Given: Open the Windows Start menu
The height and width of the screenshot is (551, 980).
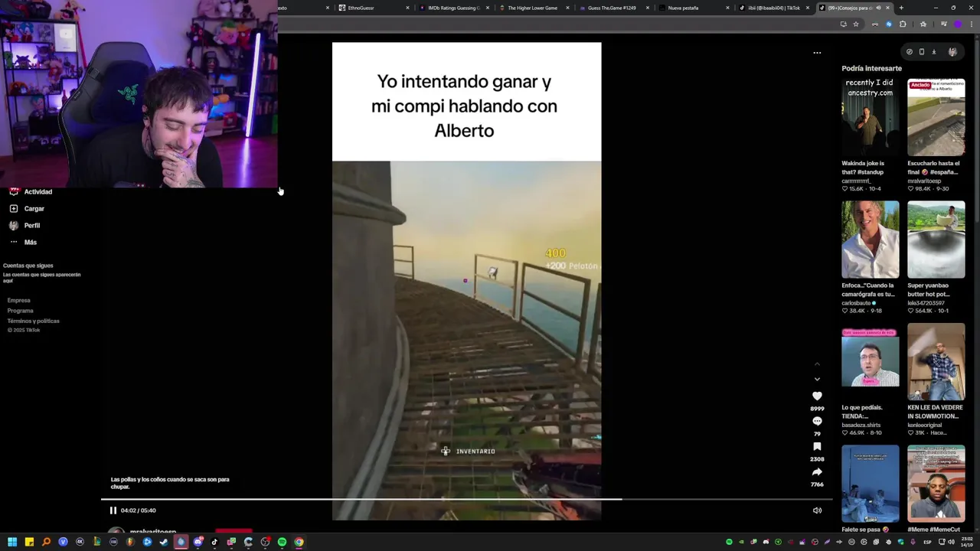Looking at the screenshot, I should click(x=12, y=542).
